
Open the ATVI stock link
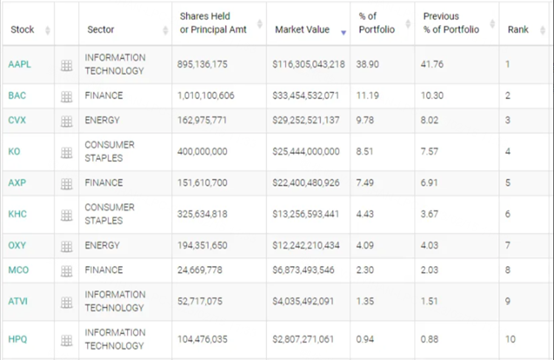coord(18,301)
